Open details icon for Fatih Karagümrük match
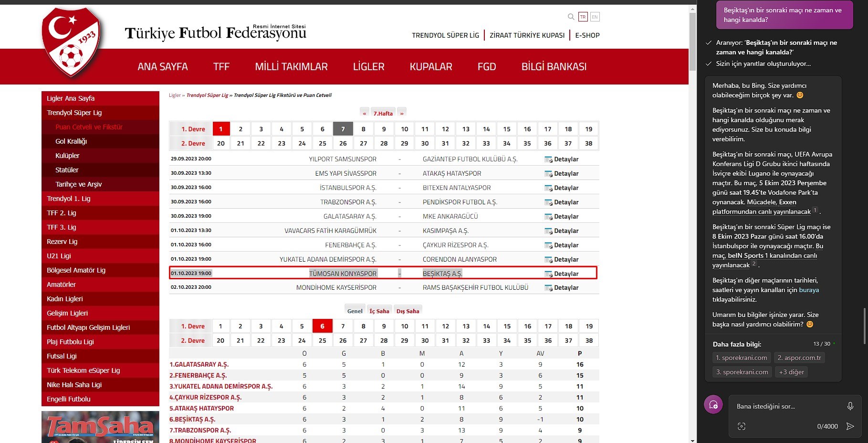 click(548, 231)
